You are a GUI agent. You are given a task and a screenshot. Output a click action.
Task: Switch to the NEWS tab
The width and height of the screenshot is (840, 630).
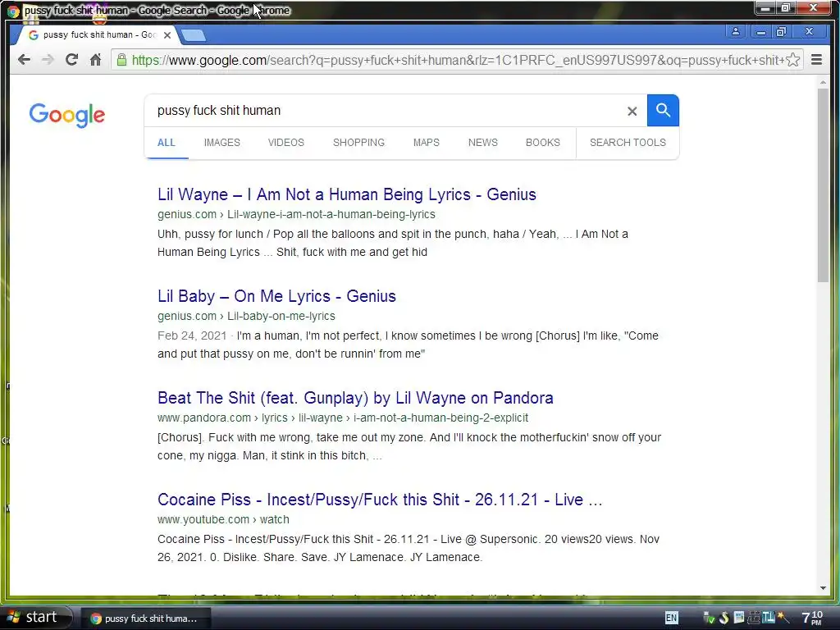pyautogui.click(x=482, y=143)
